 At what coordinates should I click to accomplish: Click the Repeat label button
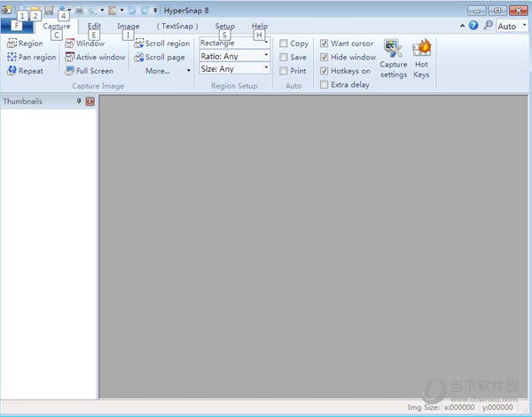30,71
